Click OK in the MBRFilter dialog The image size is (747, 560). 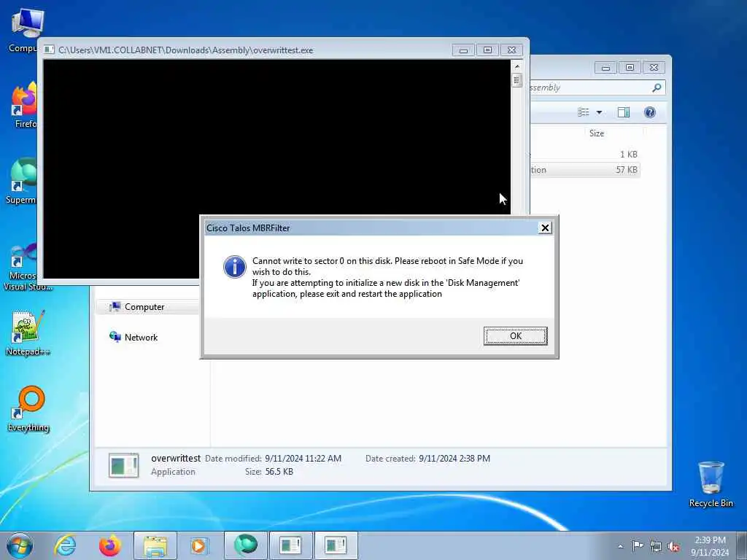click(515, 335)
